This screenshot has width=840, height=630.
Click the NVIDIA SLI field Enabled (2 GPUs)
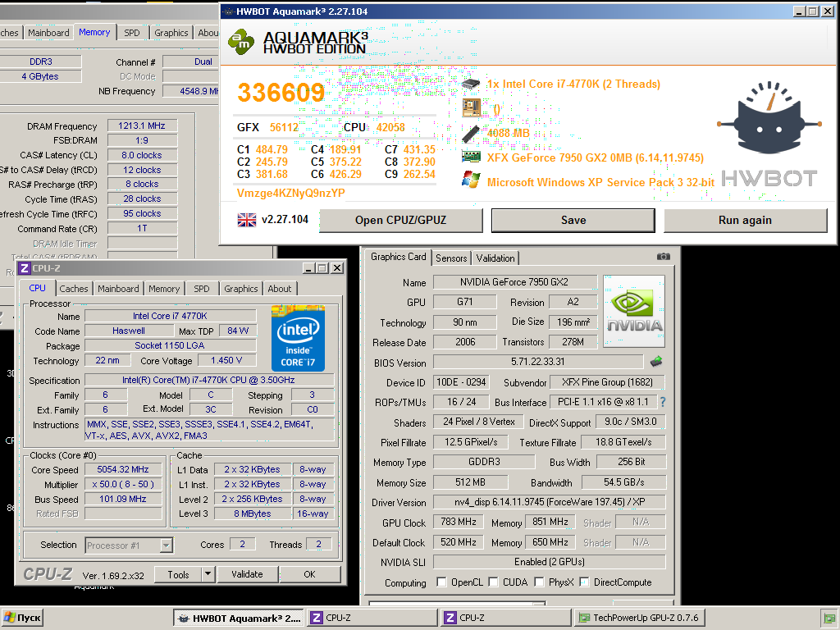tap(550, 561)
